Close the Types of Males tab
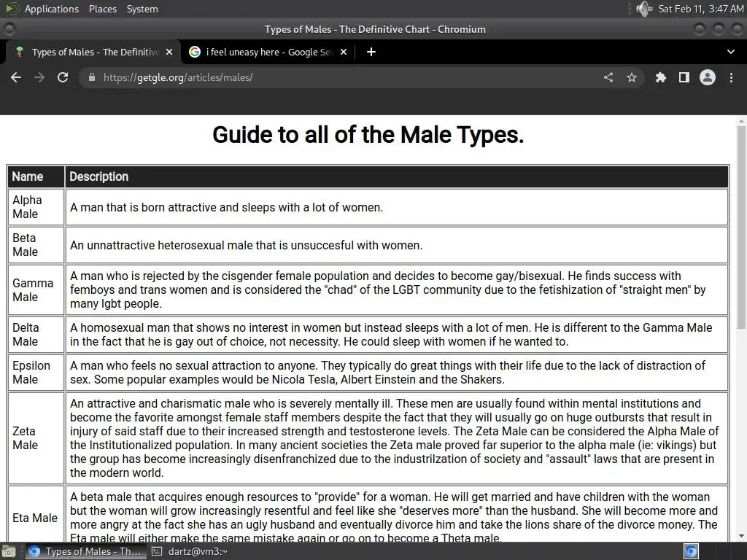 coord(169,52)
